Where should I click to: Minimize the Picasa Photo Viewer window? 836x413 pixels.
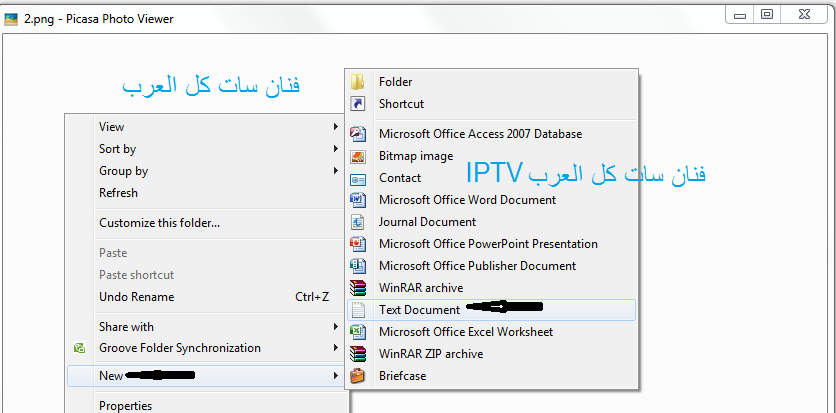click(739, 15)
